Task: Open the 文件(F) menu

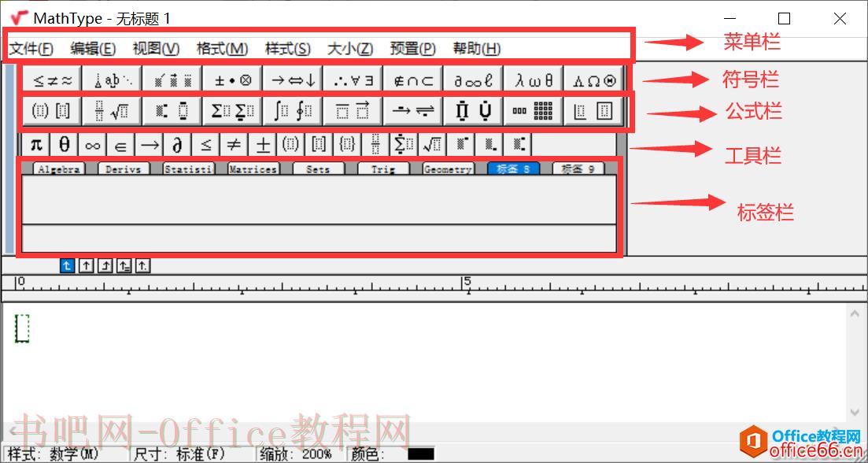Action: point(31,49)
